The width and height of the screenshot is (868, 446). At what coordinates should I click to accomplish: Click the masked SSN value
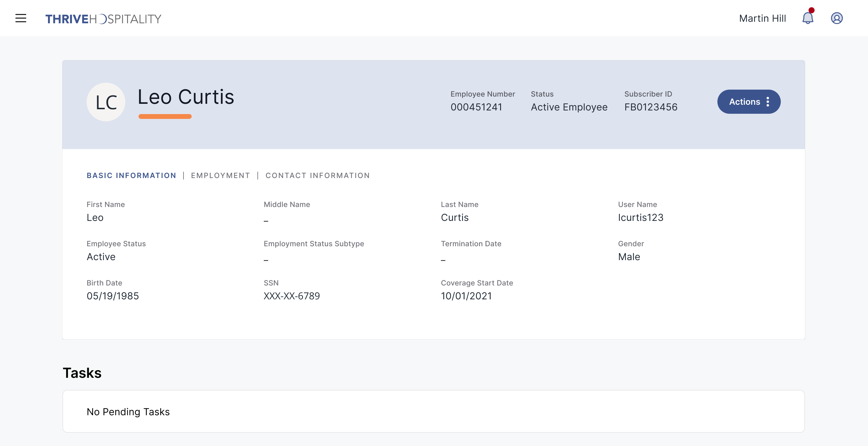[x=292, y=296]
